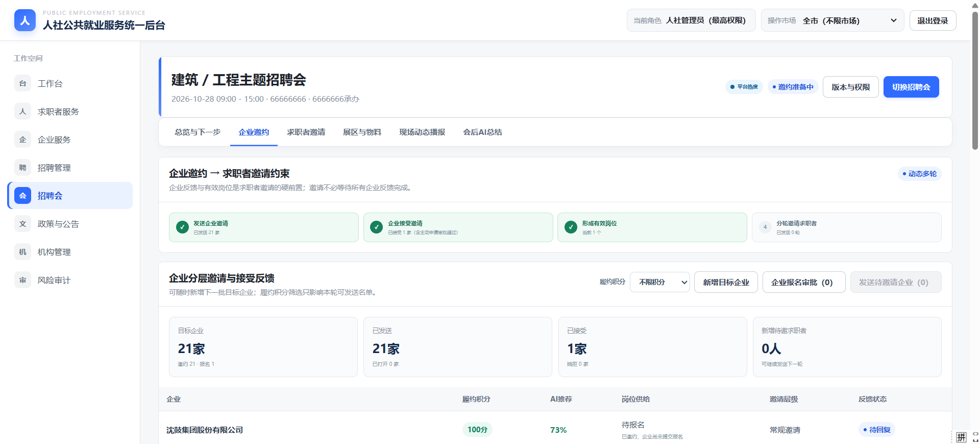This screenshot has width=980, height=444.
Task: Click the 动态多轮 badge
Action: click(920, 174)
